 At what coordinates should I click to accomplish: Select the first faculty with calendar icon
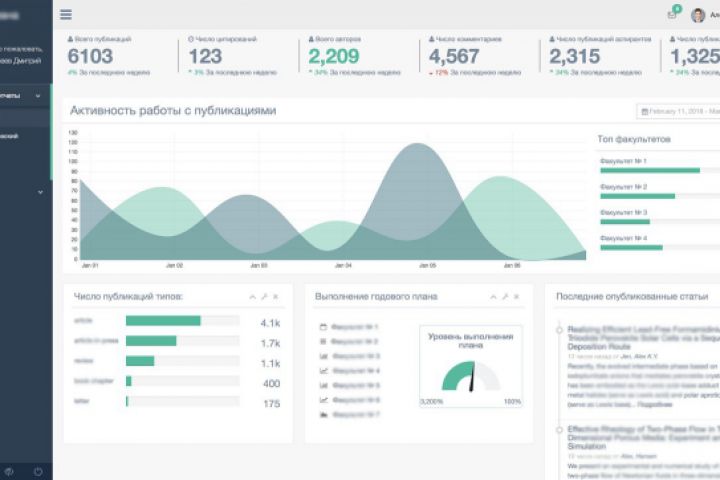coord(349,327)
